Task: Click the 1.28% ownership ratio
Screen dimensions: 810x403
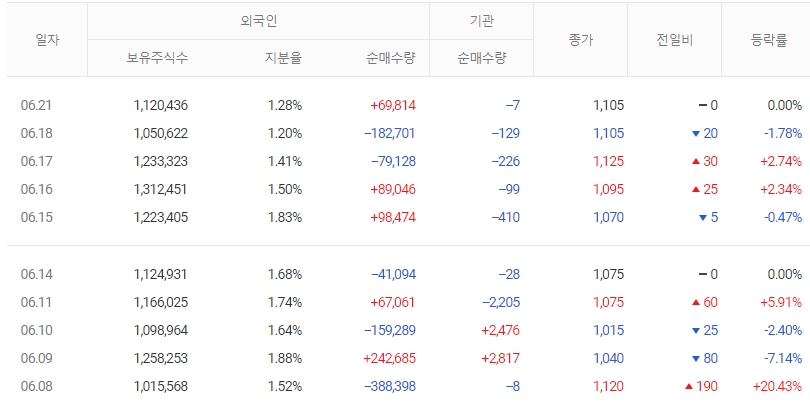Action: (285, 106)
